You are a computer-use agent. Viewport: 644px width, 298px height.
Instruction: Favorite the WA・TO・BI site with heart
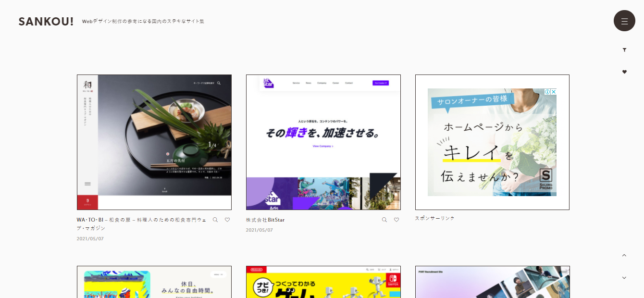coord(227,220)
